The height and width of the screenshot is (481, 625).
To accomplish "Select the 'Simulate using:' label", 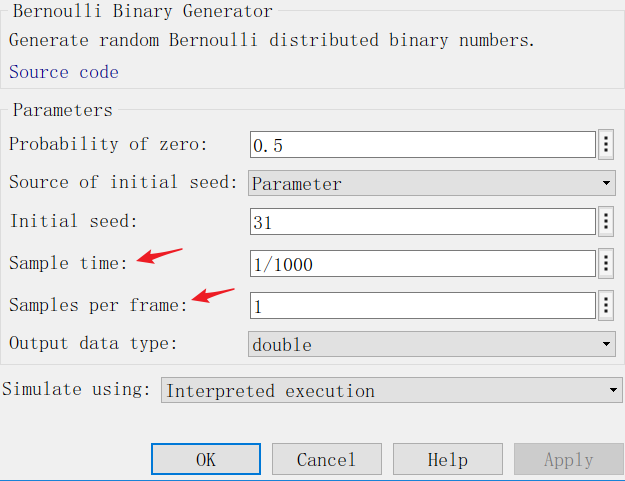I will [x=76, y=389].
